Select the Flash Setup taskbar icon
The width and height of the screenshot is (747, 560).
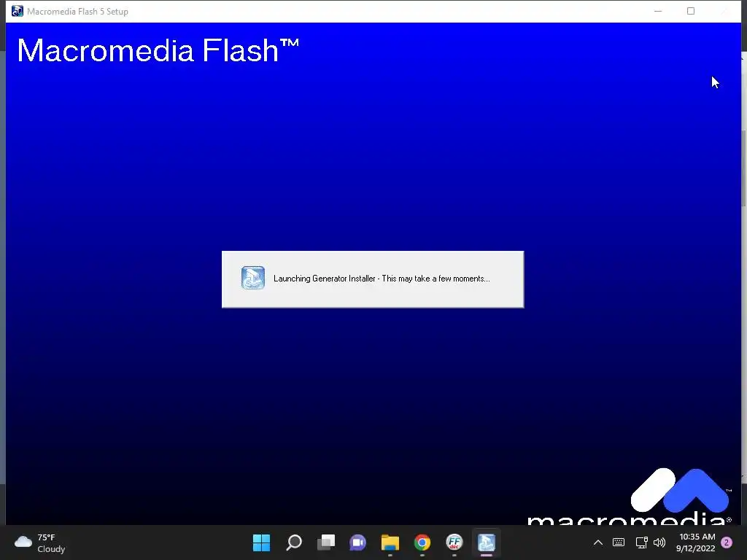pyautogui.click(x=487, y=542)
